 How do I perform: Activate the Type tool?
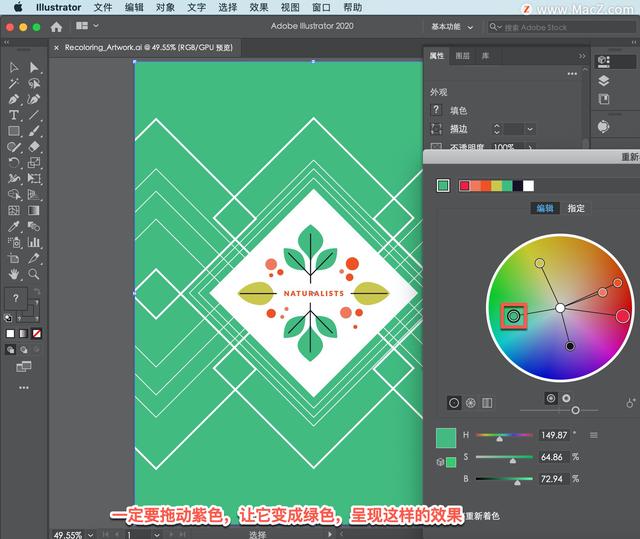[13, 115]
